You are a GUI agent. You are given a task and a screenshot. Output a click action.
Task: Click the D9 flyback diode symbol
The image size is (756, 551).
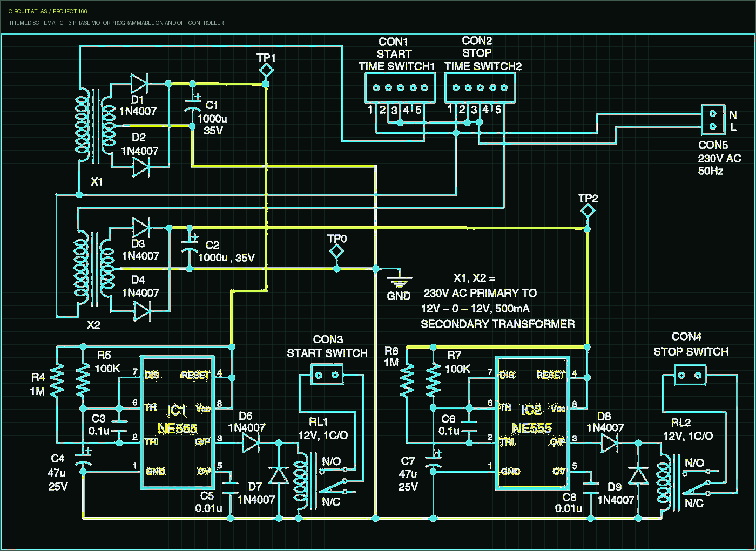(x=638, y=475)
